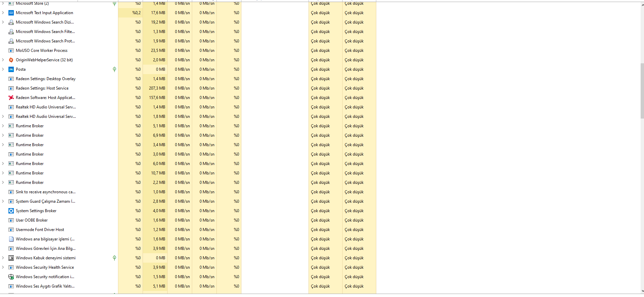
Task: Click the '0 MB' memory value in Posta row
Action: click(x=160, y=69)
